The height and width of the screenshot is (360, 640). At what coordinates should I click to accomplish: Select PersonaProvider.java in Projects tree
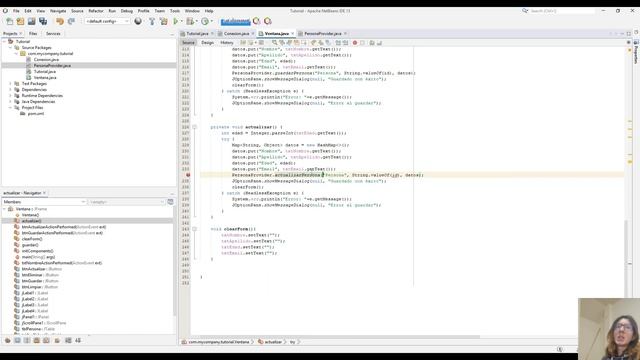[x=52, y=66]
